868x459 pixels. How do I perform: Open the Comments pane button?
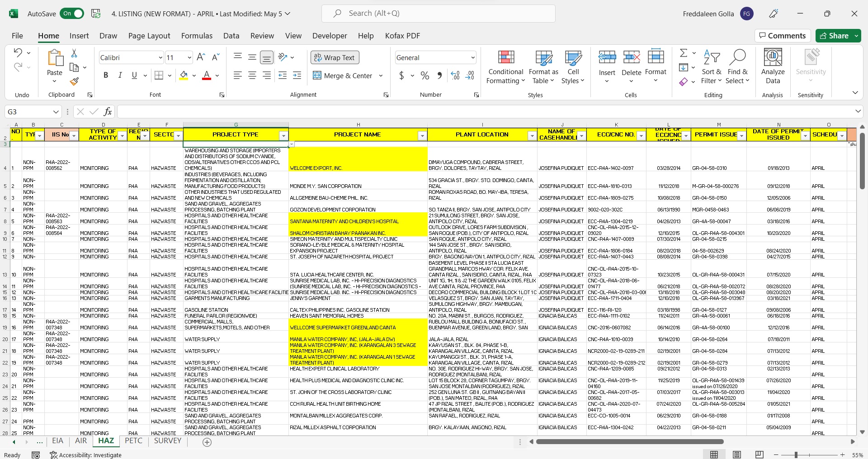click(782, 36)
